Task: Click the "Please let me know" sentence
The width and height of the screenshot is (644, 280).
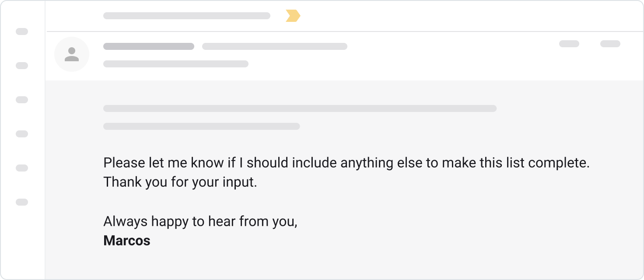Action: point(346,163)
